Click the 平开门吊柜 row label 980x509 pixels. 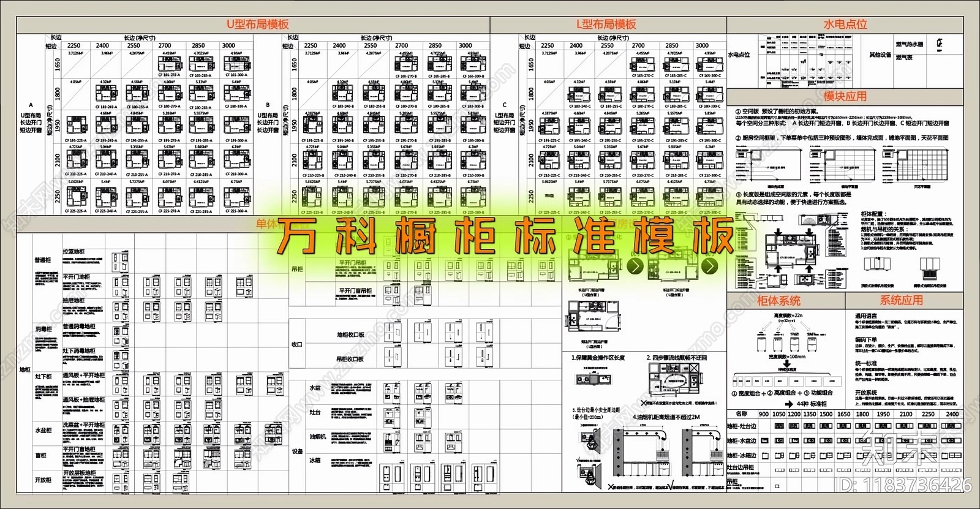353,263
